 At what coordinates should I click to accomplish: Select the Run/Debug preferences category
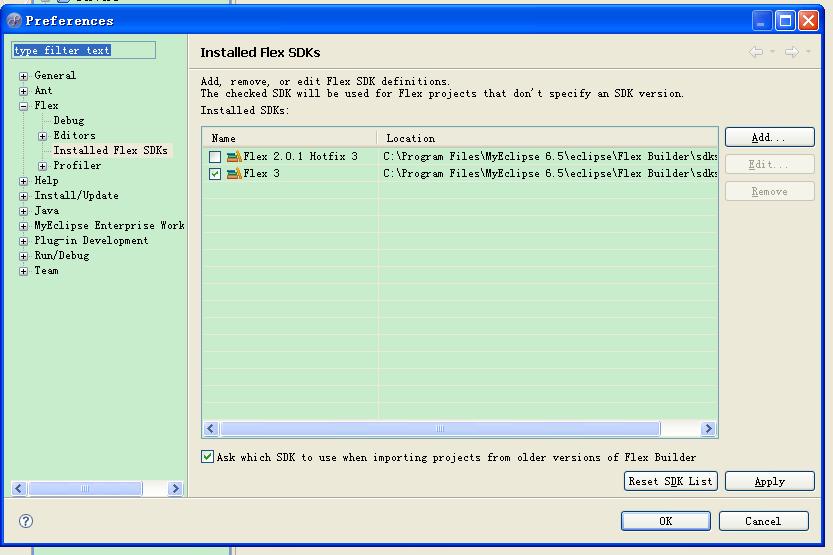click(62, 255)
